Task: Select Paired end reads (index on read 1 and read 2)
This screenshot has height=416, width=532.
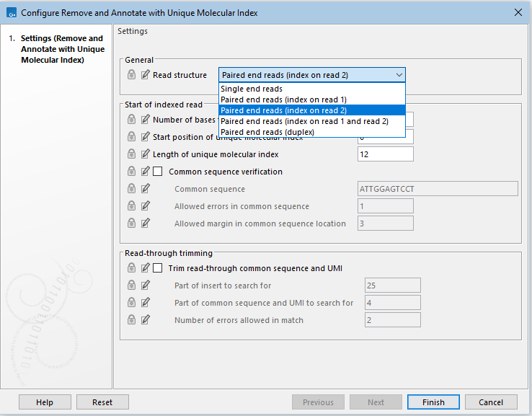Action: [312, 121]
